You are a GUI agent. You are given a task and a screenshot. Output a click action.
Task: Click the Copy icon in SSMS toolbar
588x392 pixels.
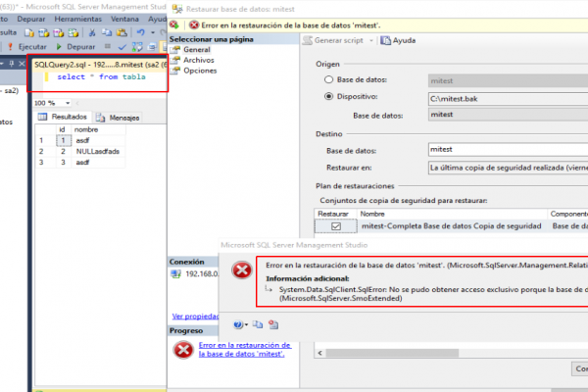click(x=107, y=33)
